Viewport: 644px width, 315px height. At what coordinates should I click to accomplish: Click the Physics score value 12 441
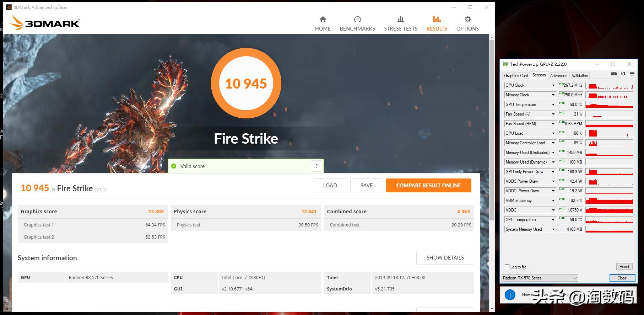click(309, 212)
